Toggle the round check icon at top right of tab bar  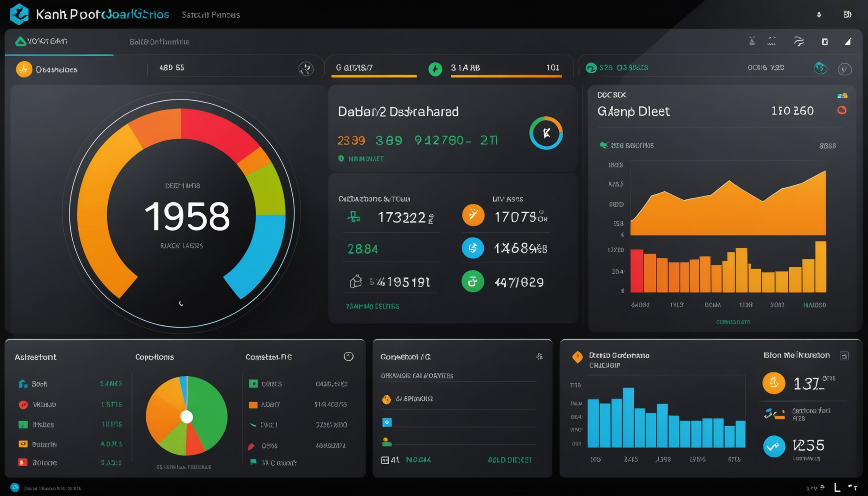coord(845,69)
